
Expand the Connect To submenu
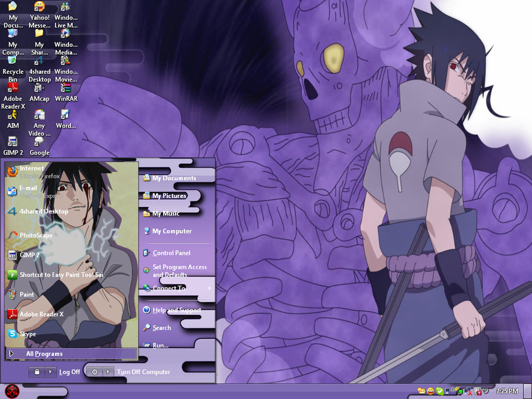pos(177,288)
